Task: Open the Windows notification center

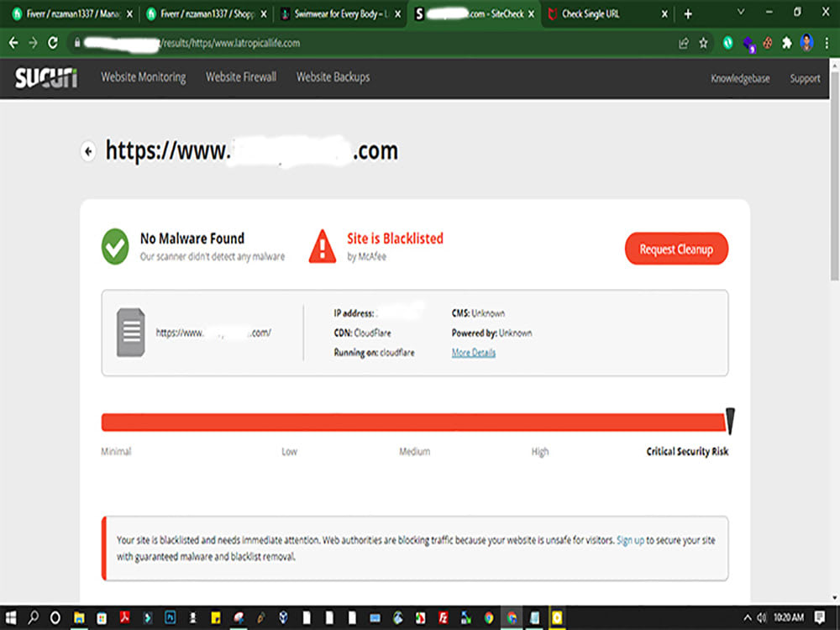Action: click(820, 617)
